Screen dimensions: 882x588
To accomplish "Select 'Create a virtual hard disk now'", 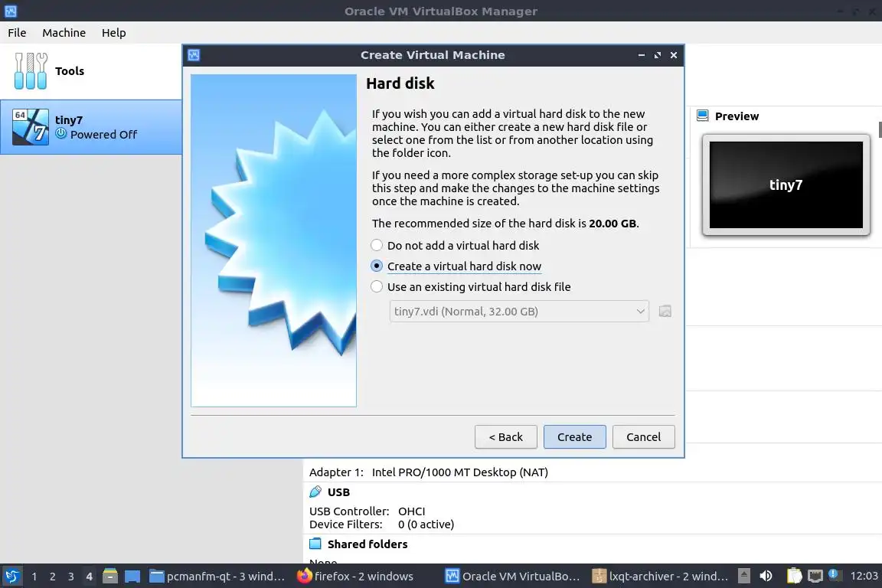I will [456, 266].
